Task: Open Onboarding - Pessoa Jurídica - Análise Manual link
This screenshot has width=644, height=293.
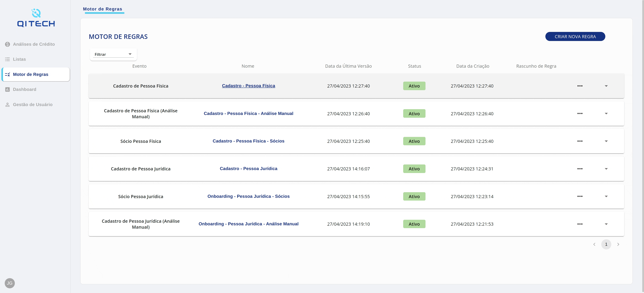Action: [248, 224]
